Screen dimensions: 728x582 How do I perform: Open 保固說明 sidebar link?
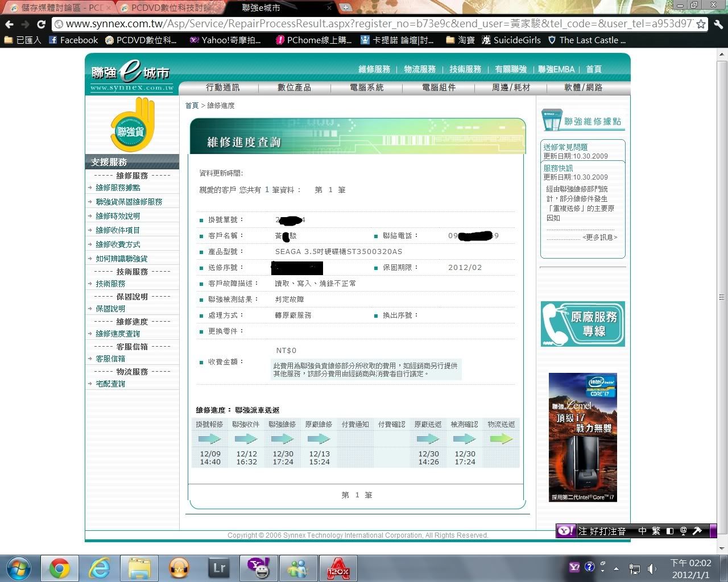tap(110, 309)
